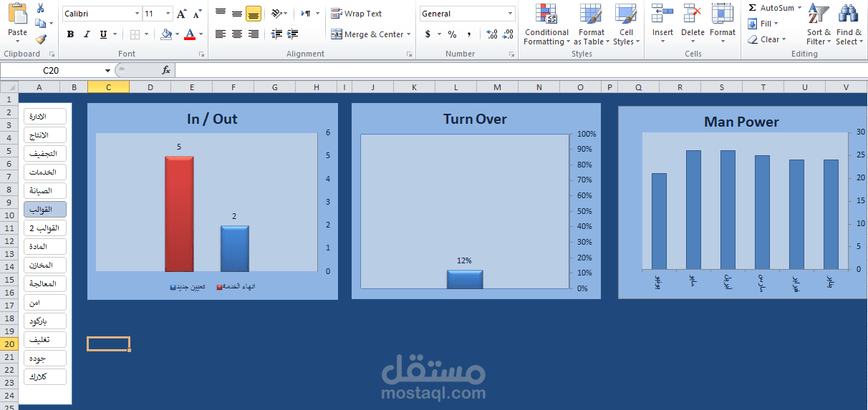Image resolution: width=868 pixels, height=410 pixels.
Task: Toggle Bold formatting
Action: [70, 34]
